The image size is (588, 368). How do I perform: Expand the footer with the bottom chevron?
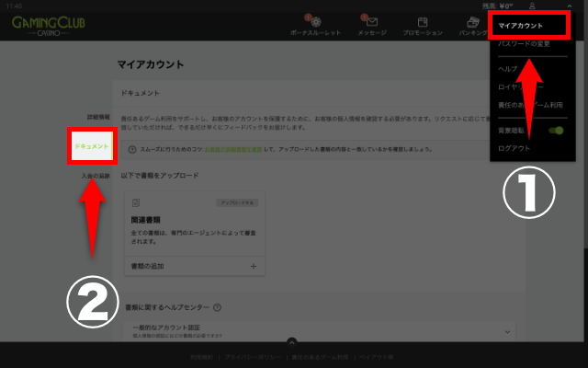(x=291, y=342)
